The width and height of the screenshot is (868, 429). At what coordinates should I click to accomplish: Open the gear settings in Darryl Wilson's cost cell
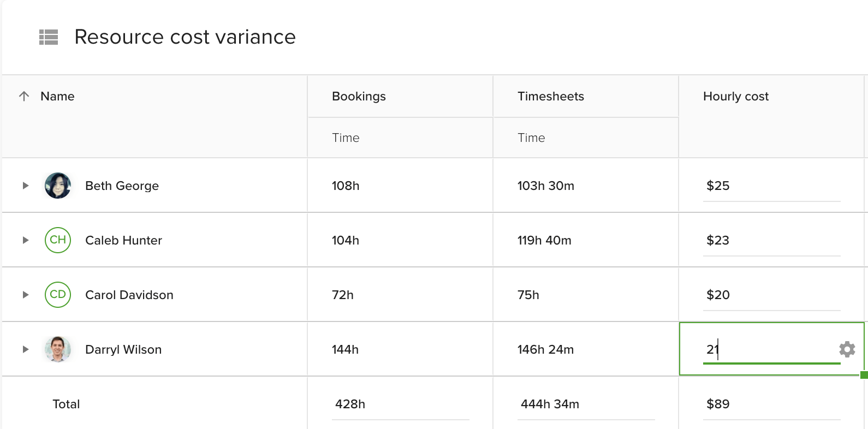[x=846, y=349]
